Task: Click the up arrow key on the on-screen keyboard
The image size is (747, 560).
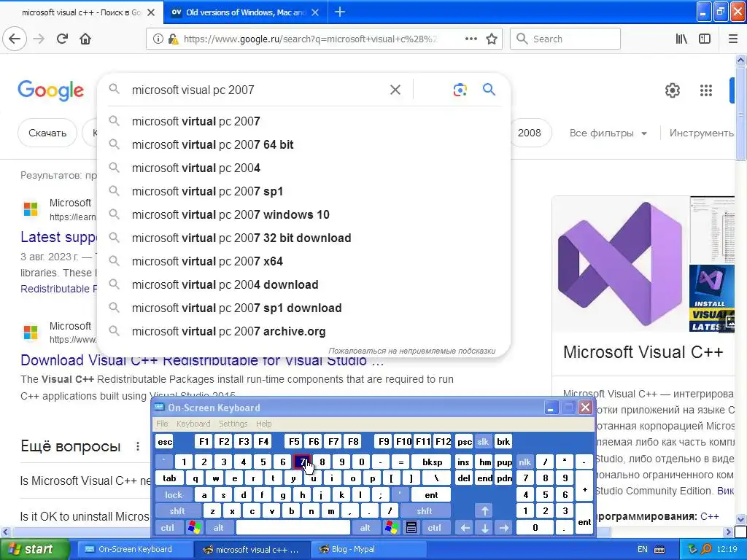Action: point(484,511)
